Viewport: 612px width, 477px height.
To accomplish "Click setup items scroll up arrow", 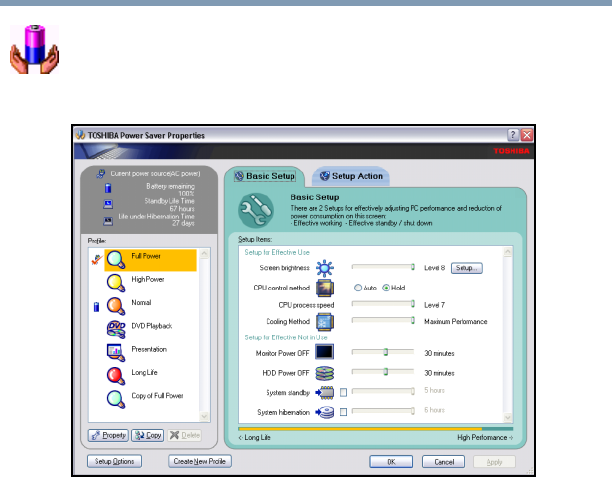I will (507, 252).
